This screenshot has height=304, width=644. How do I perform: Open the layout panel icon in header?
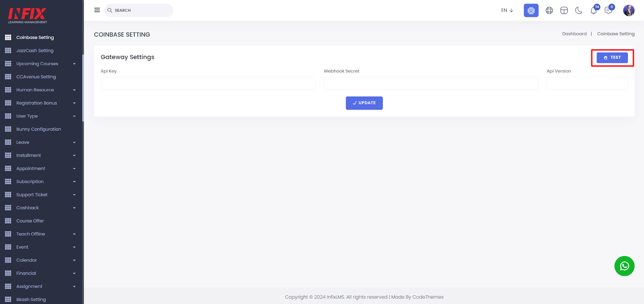[564, 10]
